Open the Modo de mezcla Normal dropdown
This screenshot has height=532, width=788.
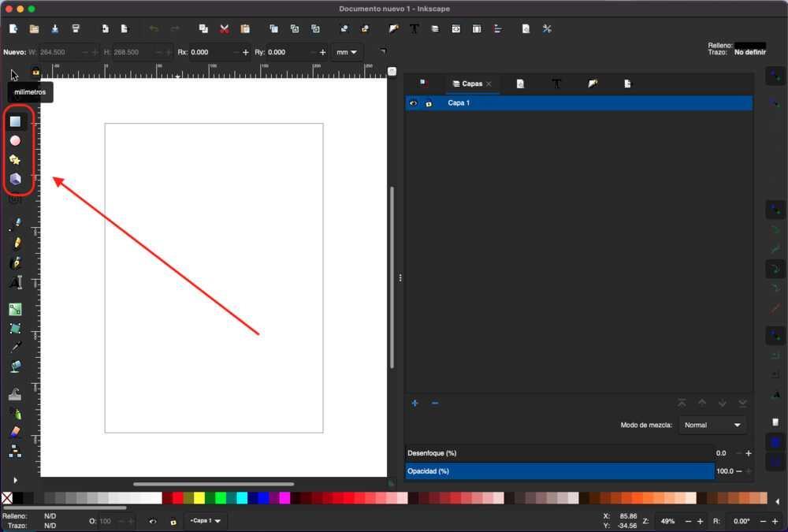click(712, 426)
